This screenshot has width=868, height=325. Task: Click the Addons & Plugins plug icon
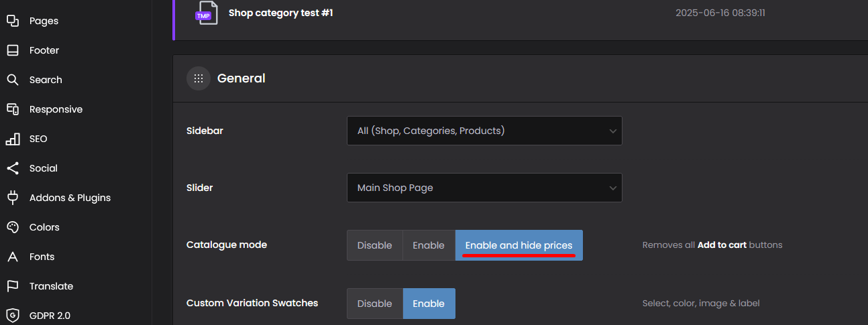click(12, 198)
